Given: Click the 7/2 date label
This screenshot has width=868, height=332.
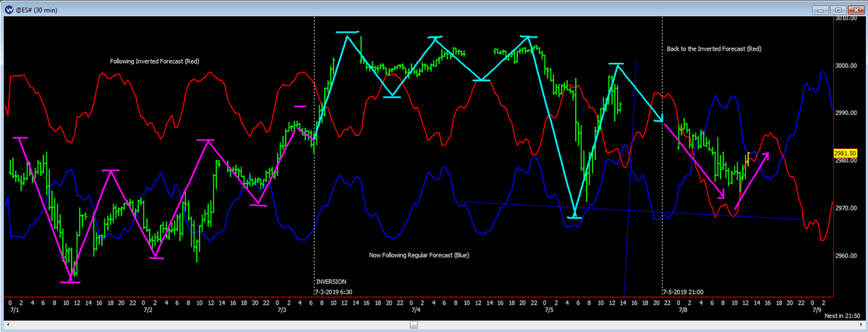Looking at the screenshot, I should 147,310.
